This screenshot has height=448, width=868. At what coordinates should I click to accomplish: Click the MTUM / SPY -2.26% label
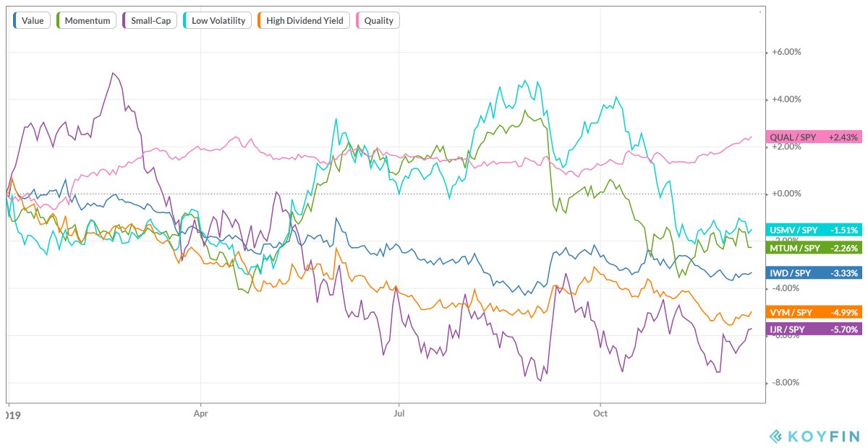[814, 248]
